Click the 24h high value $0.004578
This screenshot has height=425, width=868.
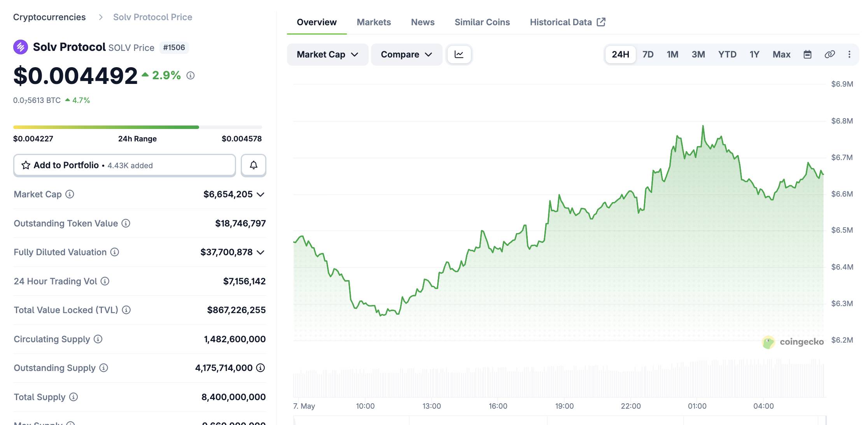[241, 139]
